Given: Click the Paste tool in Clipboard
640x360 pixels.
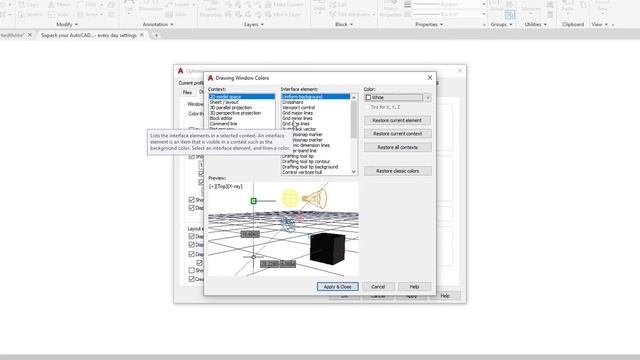Looking at the screenshot, I should click(567, 6).
